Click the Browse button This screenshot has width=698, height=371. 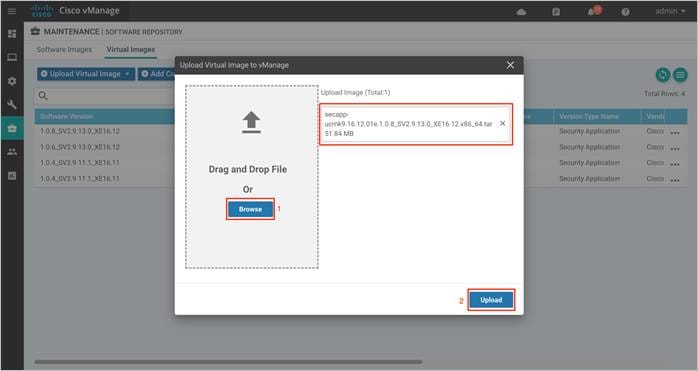click(x=250, y=209)
